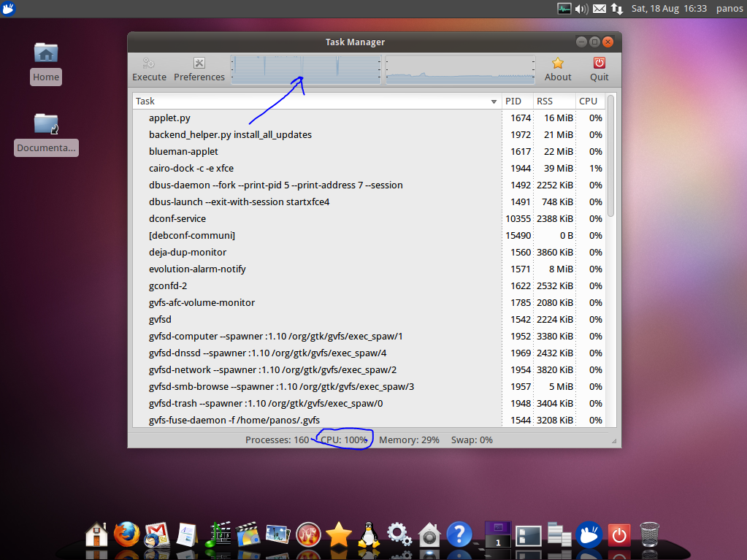
Task: Select the cairo-dock -c -e xfce process
Action: point(369,168)
